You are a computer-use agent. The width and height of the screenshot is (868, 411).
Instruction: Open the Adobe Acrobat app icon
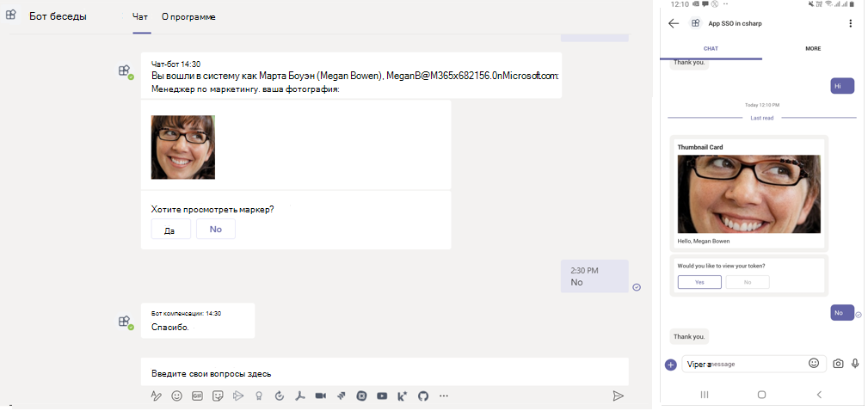click(x=299, y=396)
